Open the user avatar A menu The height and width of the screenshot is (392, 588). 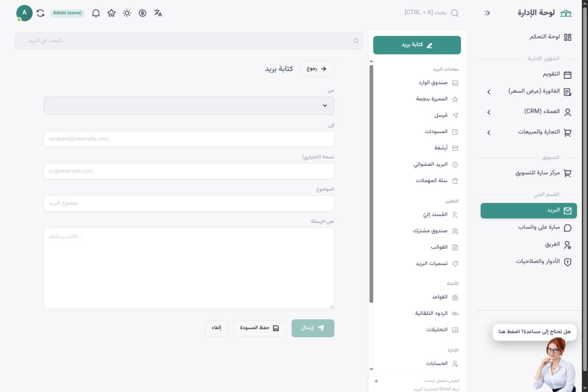click(24, 13)
